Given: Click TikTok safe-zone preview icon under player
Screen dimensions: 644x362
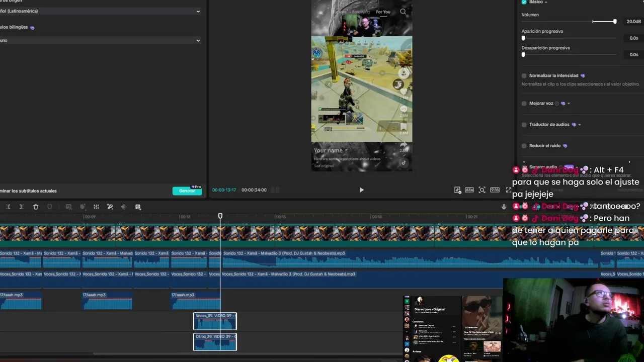Looking at the screenshot, I should tap(457, 190).
